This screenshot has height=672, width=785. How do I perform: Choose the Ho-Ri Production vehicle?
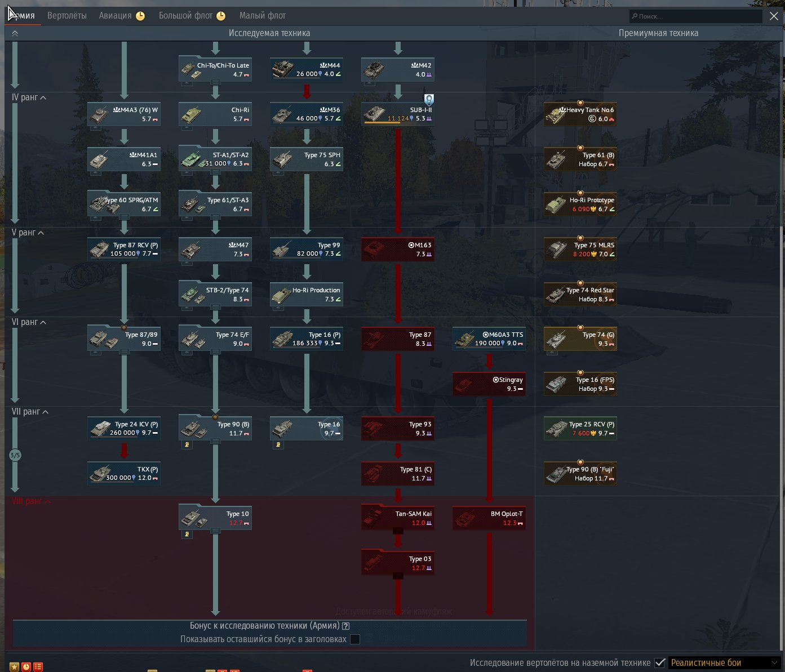(x=306, y=294)
